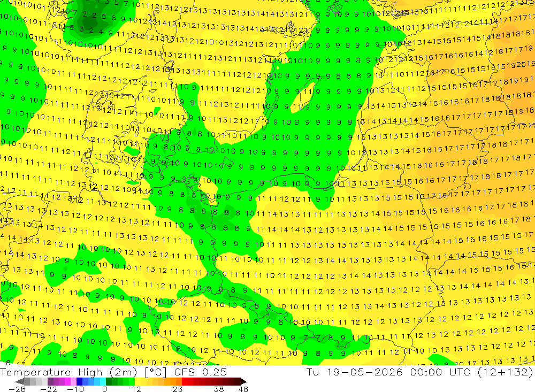
Task: Click the '-28' legend value
Action: (17, 389)
